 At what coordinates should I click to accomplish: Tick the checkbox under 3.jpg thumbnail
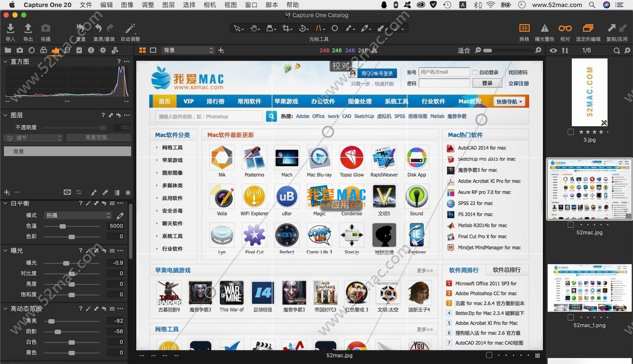(571, 132)
